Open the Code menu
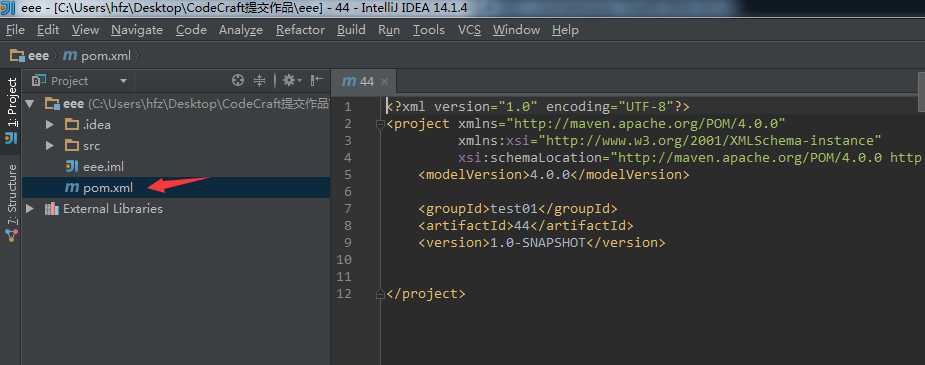The image size is (925, 365). 191,29
